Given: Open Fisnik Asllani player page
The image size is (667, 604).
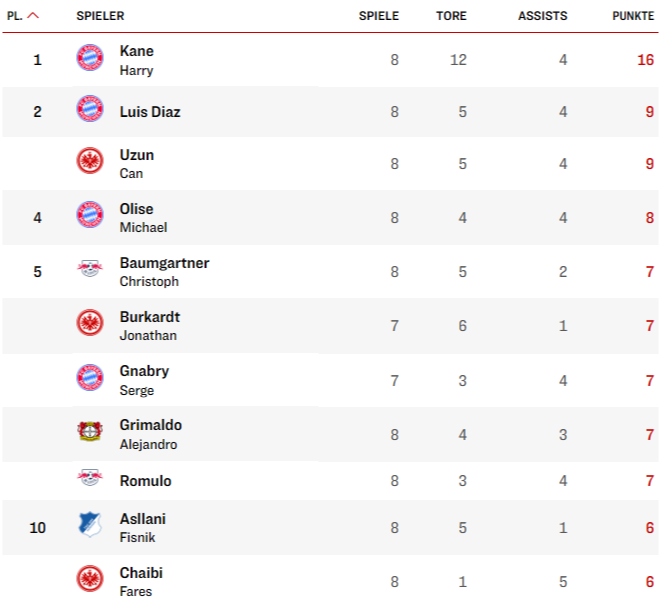Looking at the screenshot, I should point(143,527).
